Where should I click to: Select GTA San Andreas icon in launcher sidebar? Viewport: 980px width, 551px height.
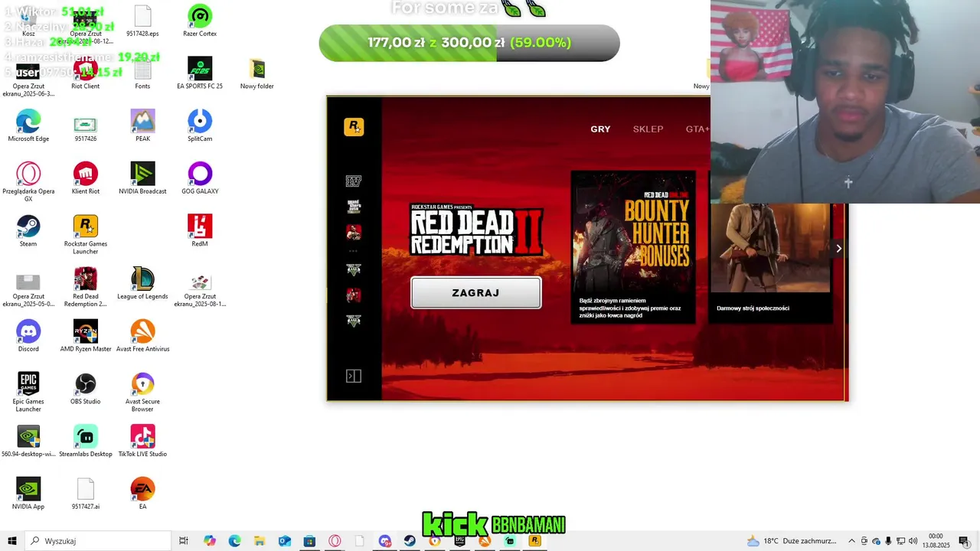[353, 207]
